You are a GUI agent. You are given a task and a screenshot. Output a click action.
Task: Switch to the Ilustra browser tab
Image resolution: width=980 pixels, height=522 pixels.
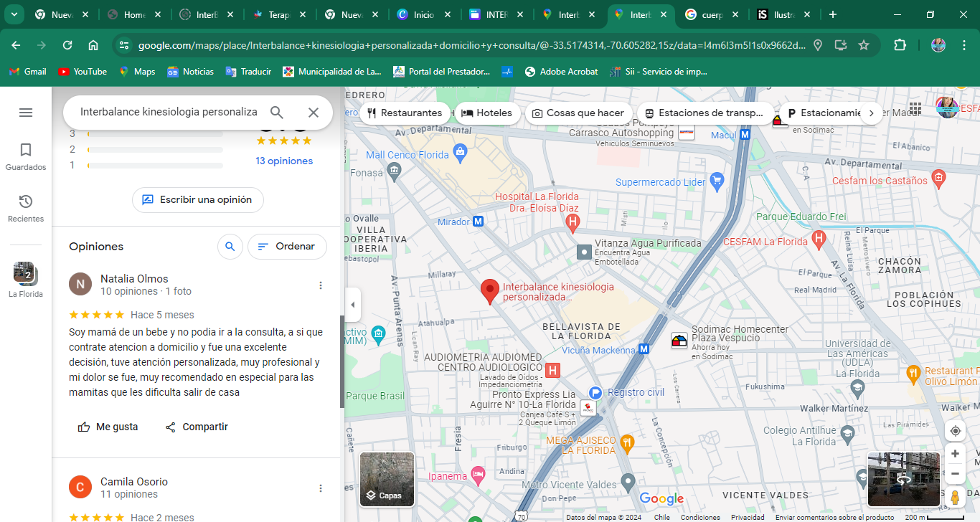(785, 14)
